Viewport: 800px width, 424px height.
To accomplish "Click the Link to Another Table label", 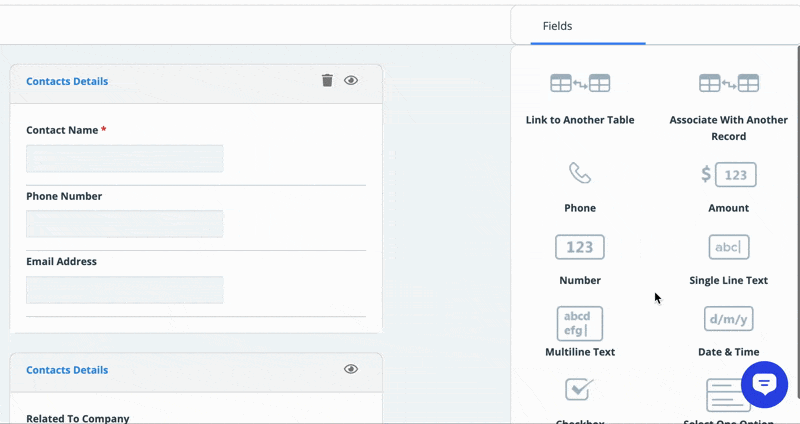I will click(580, 120).
